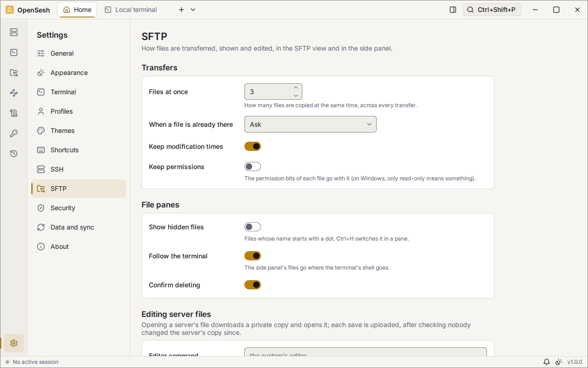
Task: Select the SFTP settings entry
Action: [79, 189]
